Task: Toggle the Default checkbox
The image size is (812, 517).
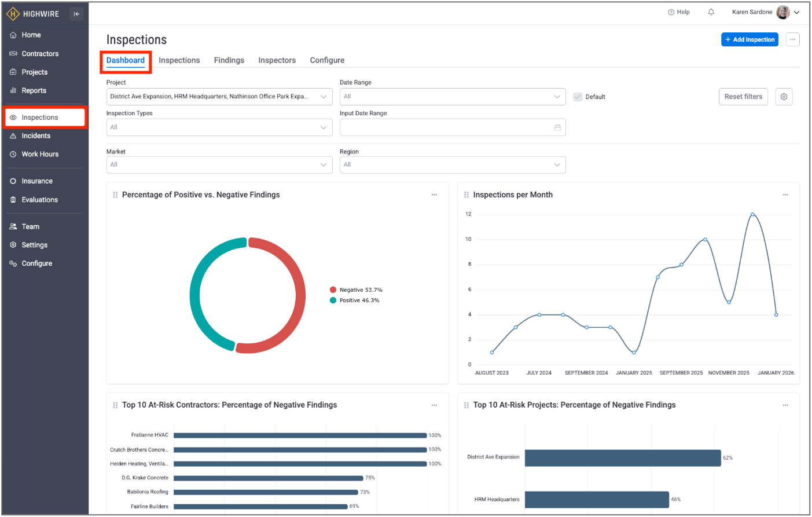Action: [578, 97]
